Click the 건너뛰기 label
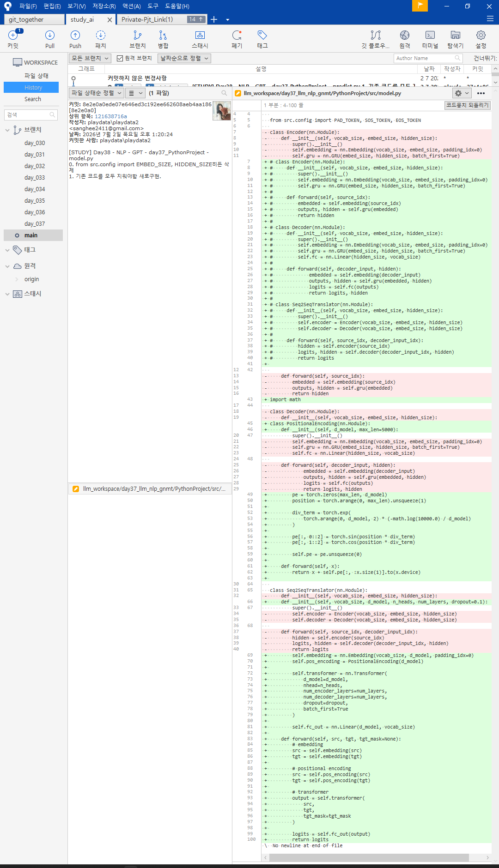This screenshot has width=499, height=868. tap(485, 58)
